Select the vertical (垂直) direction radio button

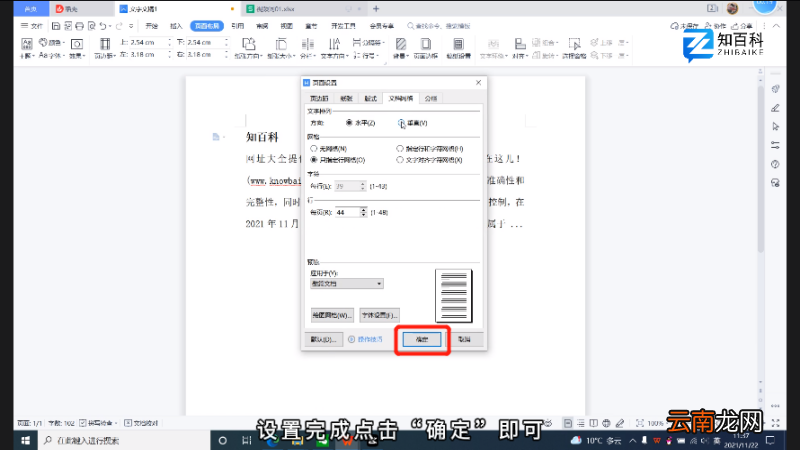401,123
